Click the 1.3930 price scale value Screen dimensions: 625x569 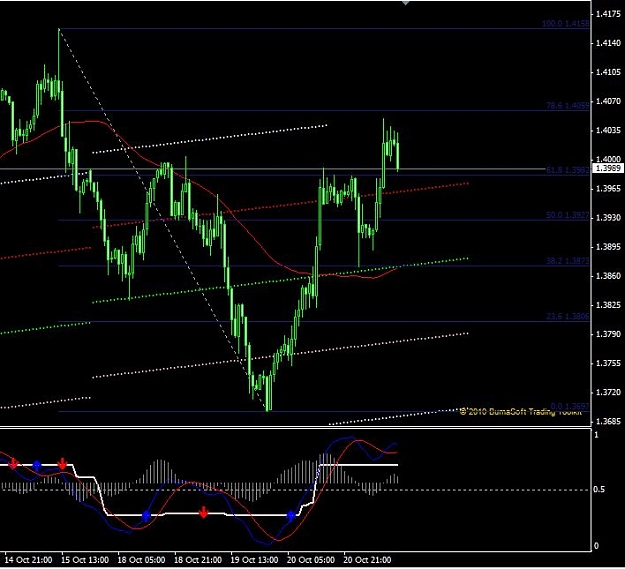point(608,218)
